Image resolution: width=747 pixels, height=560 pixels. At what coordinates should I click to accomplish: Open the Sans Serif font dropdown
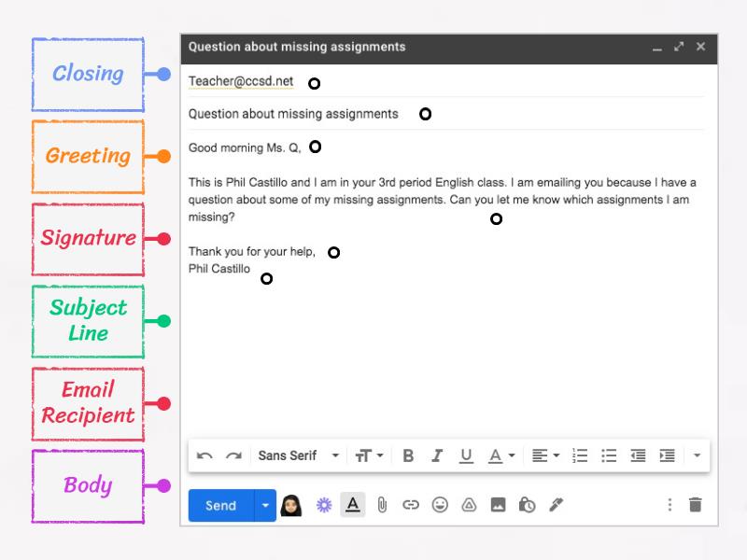click(299, 455)
